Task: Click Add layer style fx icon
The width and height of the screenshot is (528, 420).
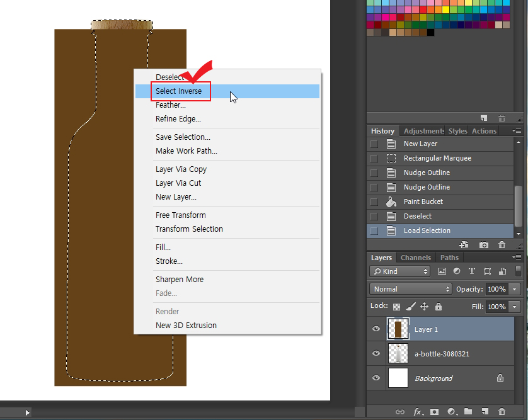Action: (418, 412)
